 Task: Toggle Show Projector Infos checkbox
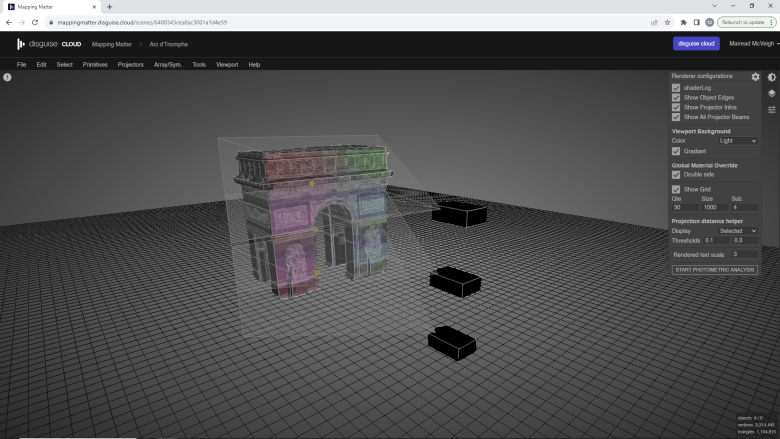point(676,107)
